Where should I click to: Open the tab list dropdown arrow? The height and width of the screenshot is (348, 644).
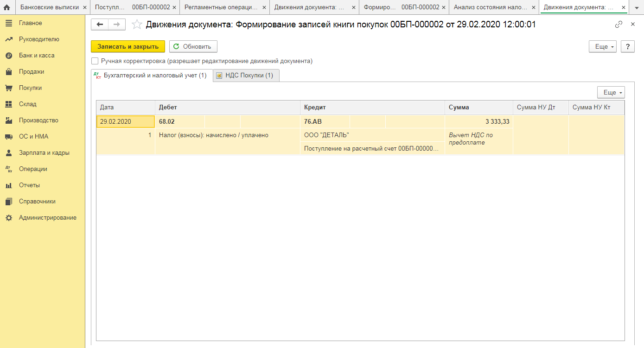[637, 8]
